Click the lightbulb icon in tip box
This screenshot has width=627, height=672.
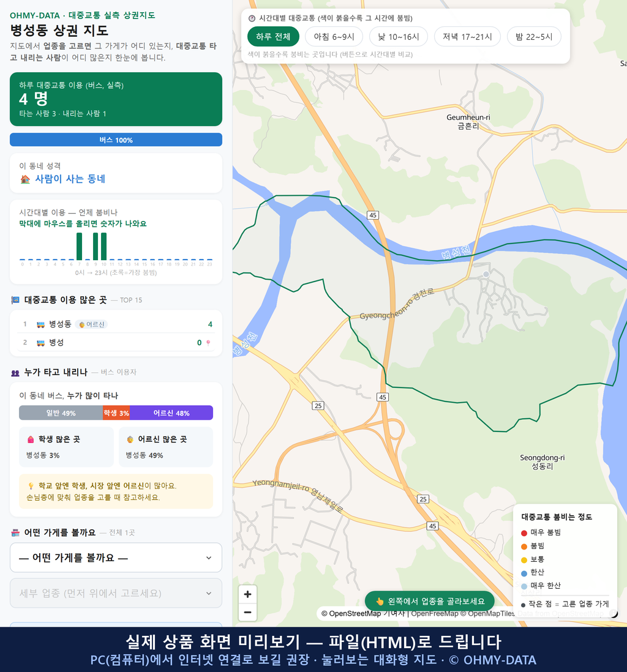31,486
